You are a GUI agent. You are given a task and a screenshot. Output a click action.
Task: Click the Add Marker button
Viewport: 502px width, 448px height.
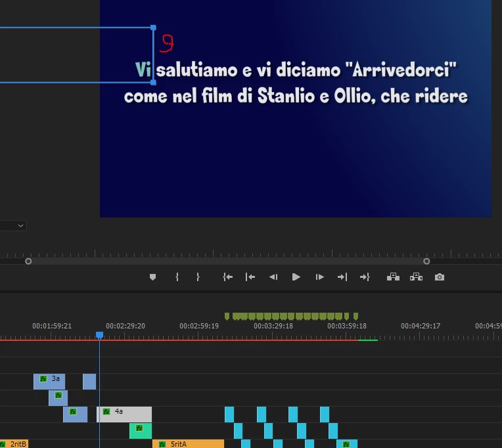point(152,277)
